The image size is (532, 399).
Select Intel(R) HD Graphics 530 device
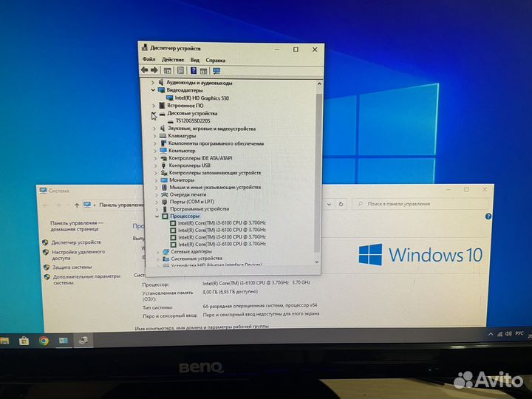coord(202,98)
